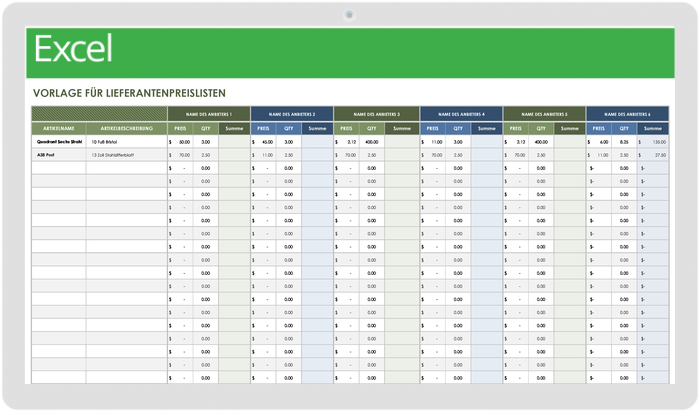Image resolution: width=700 pixels, height=412 pixels.
Task: Click the Summe header under Anbieter 2
Action: pyautogui.click(x=317, y=129)
